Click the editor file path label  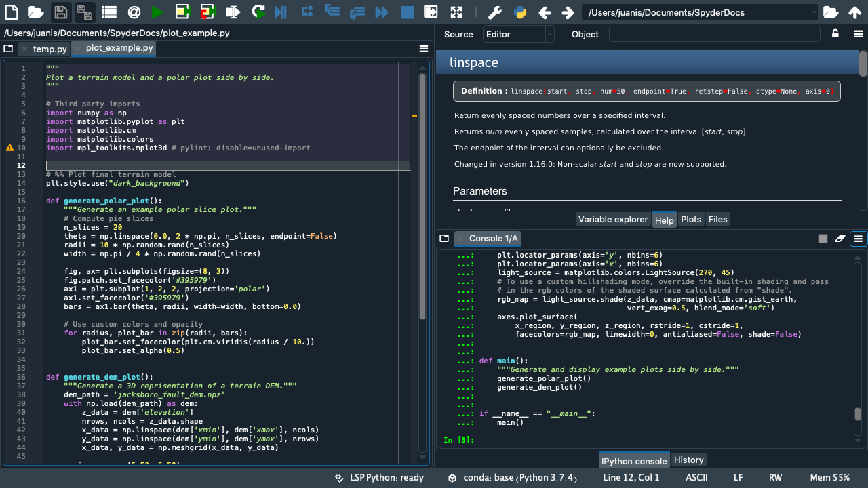117,33
